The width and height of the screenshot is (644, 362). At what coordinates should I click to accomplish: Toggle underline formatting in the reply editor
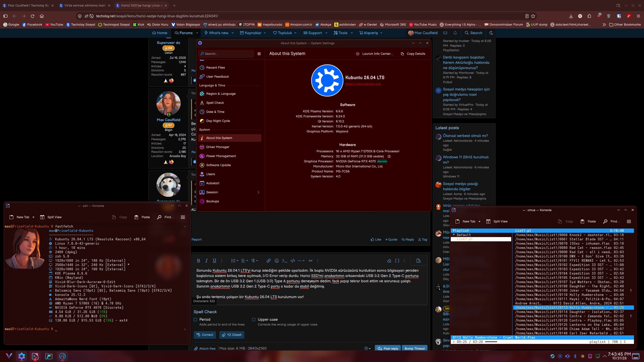215,261
